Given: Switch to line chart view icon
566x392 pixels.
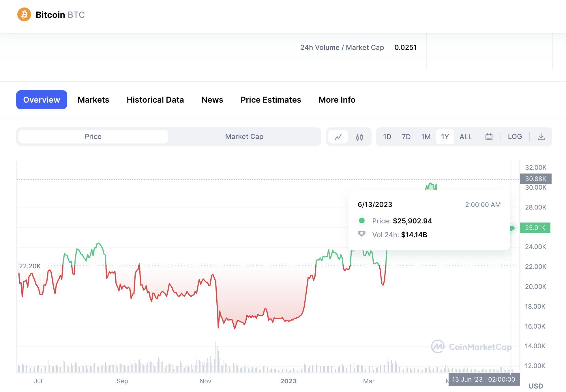Looking at the screenshot, I should pos(338,137).
